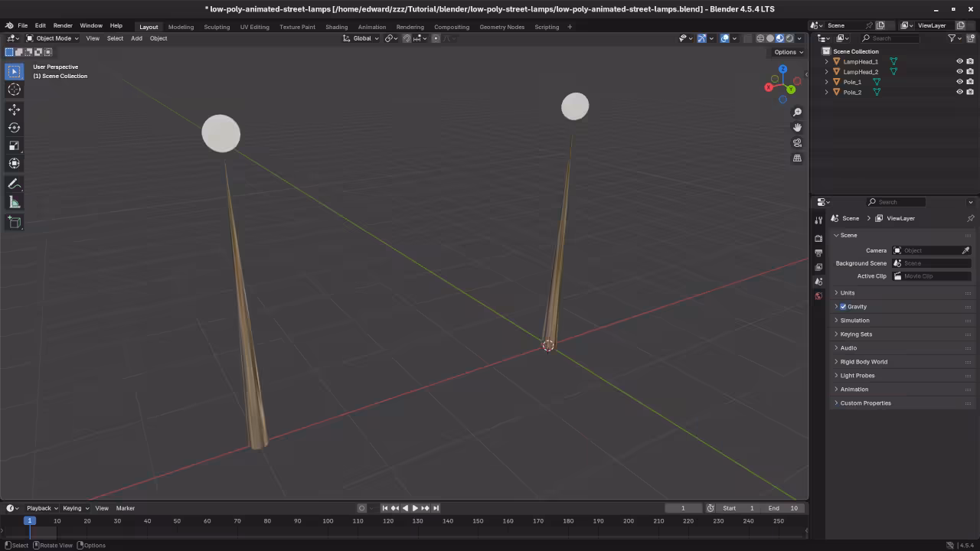Select the Cursor tool

(x=14, y=90)
